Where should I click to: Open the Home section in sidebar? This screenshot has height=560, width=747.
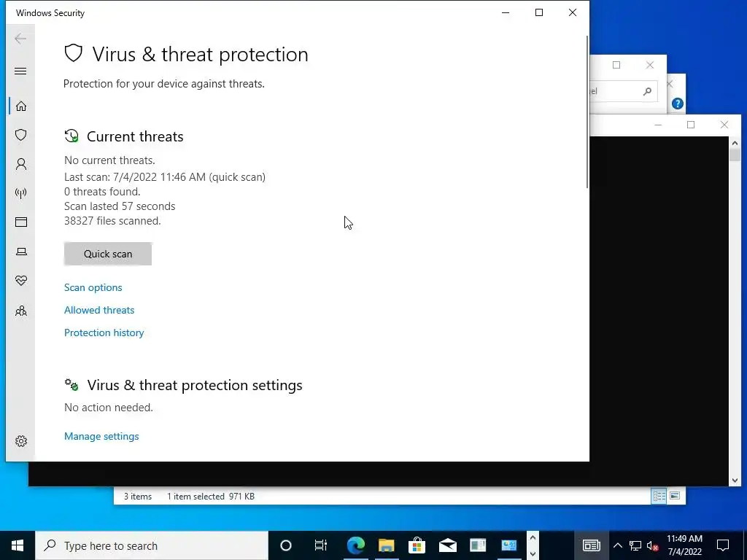[x=21, y=106]
